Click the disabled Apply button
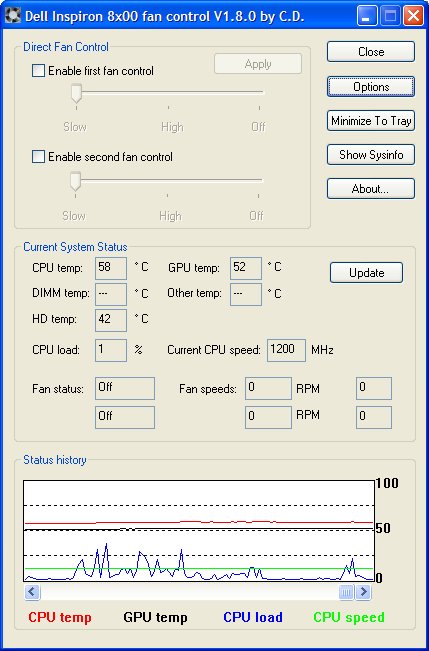This screenshot has height=651, width=429. pyautogui.click(x=258, y=64)
